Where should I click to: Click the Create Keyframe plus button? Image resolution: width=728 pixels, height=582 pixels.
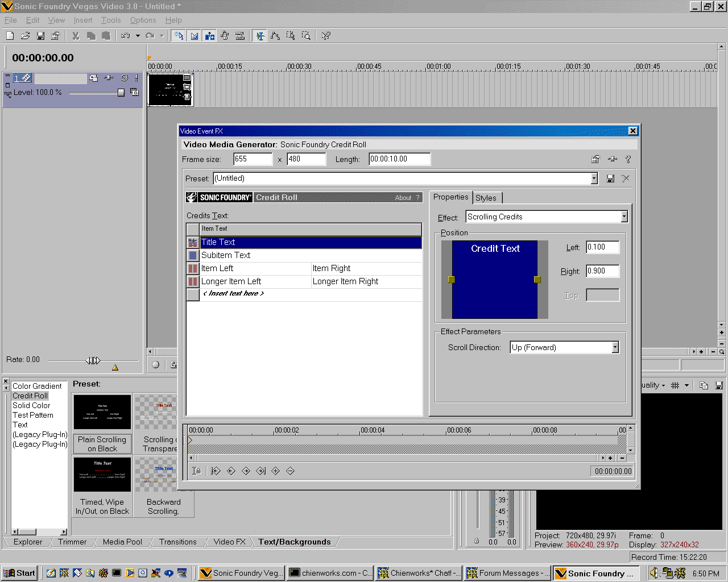coord(275,471)
